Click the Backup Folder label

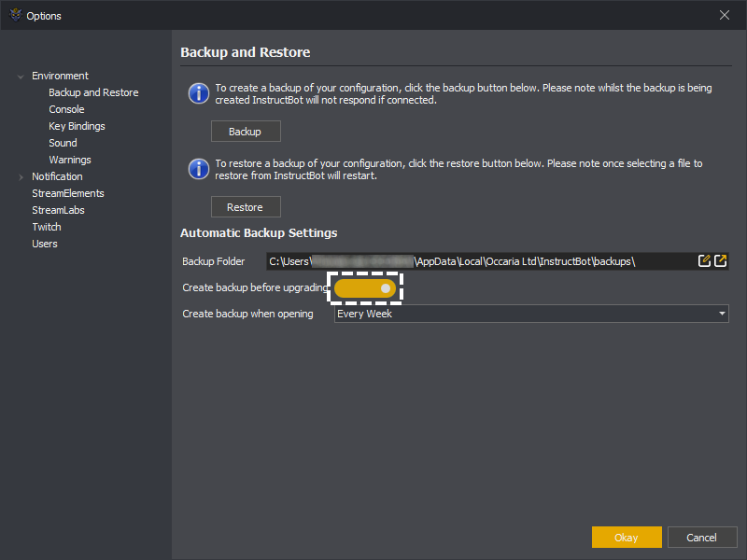(x=214, y=261)
